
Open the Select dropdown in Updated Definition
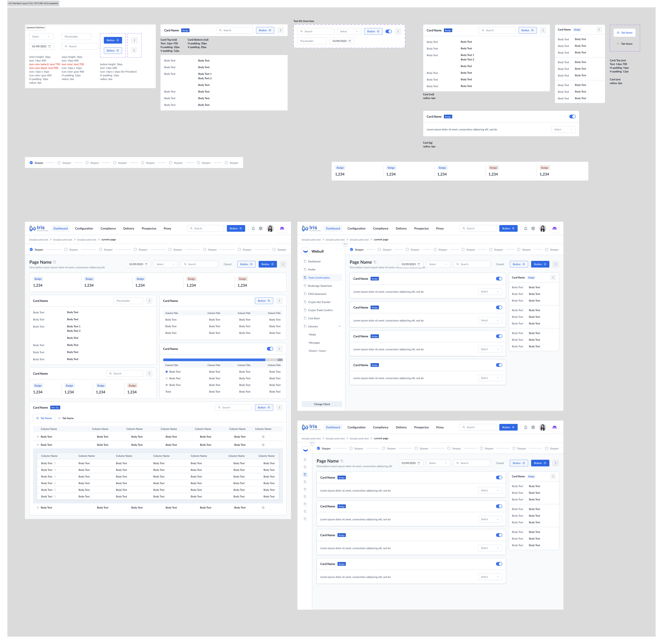pos(41,37)
